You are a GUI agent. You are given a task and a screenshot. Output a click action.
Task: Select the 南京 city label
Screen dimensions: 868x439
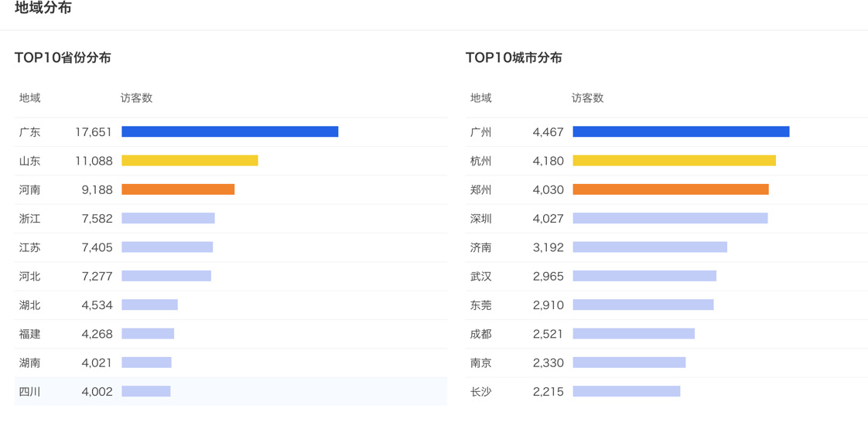tap(480, 362)
